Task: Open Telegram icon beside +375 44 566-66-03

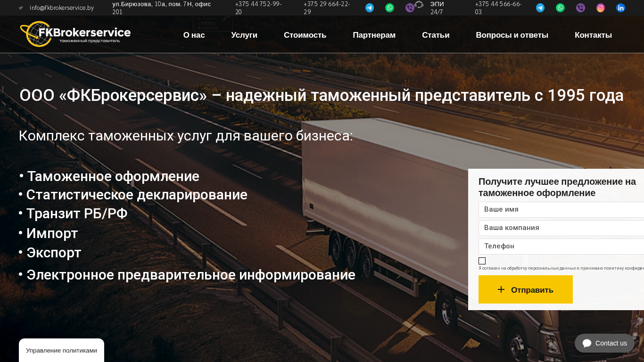Action: coord(540,8)
